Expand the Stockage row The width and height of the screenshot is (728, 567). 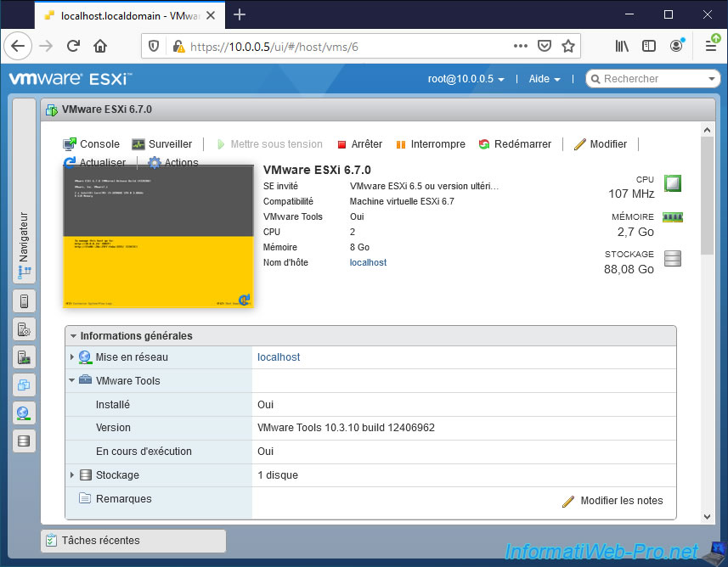(x=73, y=475)
